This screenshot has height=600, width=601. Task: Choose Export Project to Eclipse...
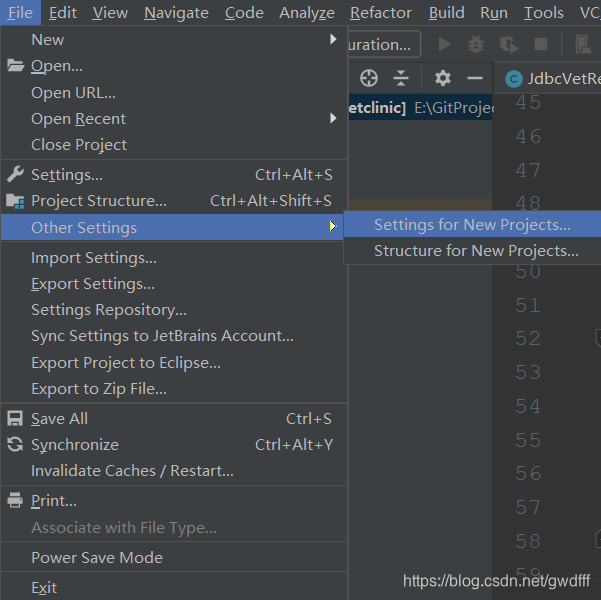coord(174,363)
